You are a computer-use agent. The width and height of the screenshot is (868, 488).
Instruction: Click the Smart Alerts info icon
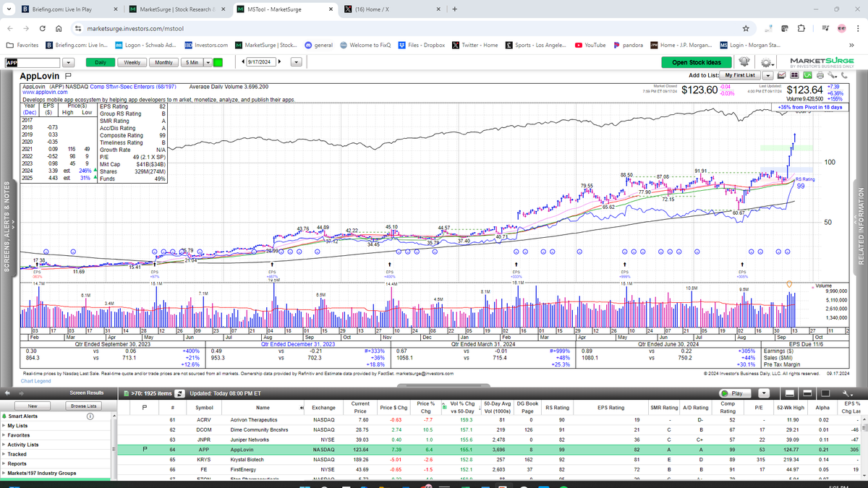(x=90, y=416)
